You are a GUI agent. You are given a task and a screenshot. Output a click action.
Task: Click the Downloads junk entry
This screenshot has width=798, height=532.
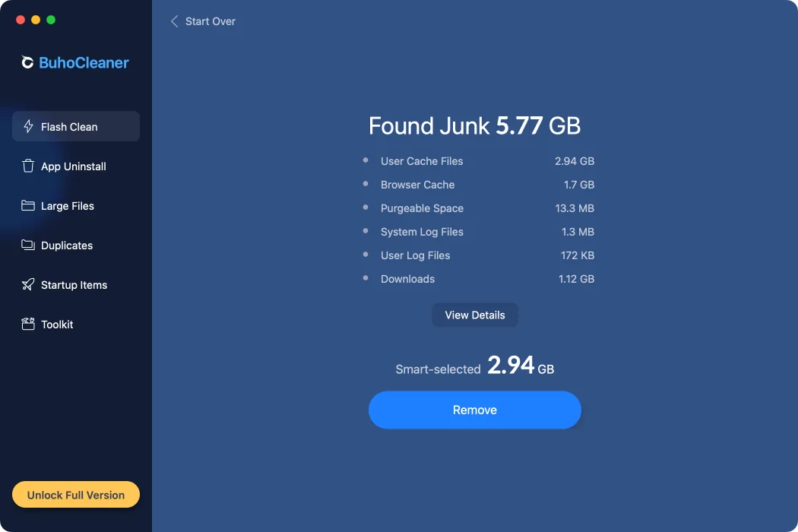pos(478,279)
